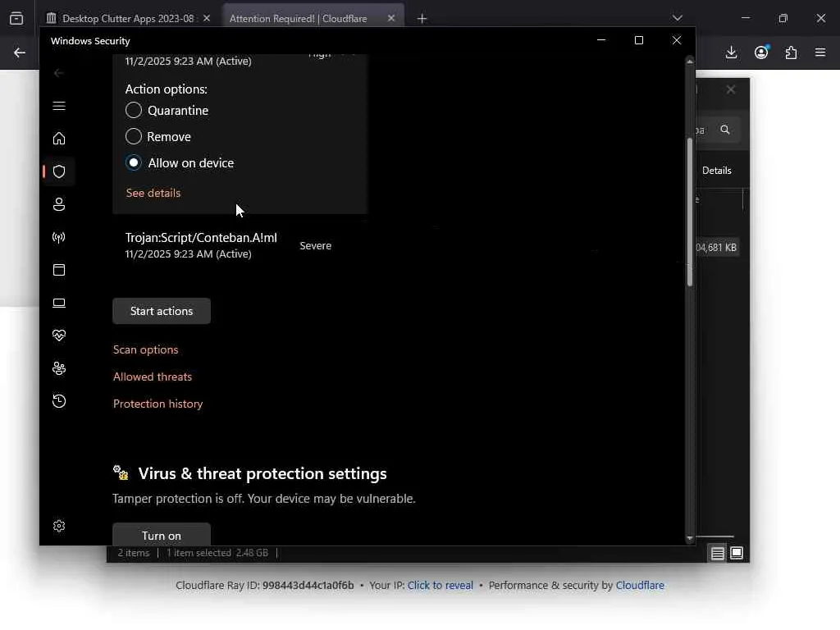Click the Windows Security back arrow

pyautogui.click(x=59, y=73)
